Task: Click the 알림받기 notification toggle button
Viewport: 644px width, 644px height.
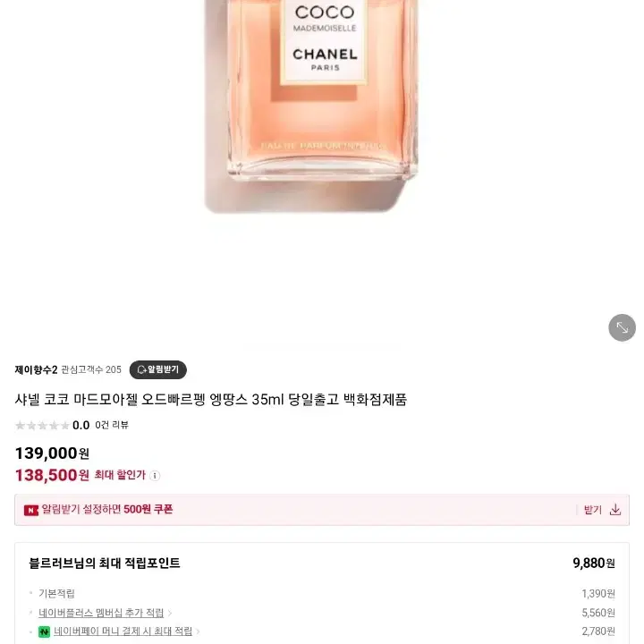Action: coord(157,369)
